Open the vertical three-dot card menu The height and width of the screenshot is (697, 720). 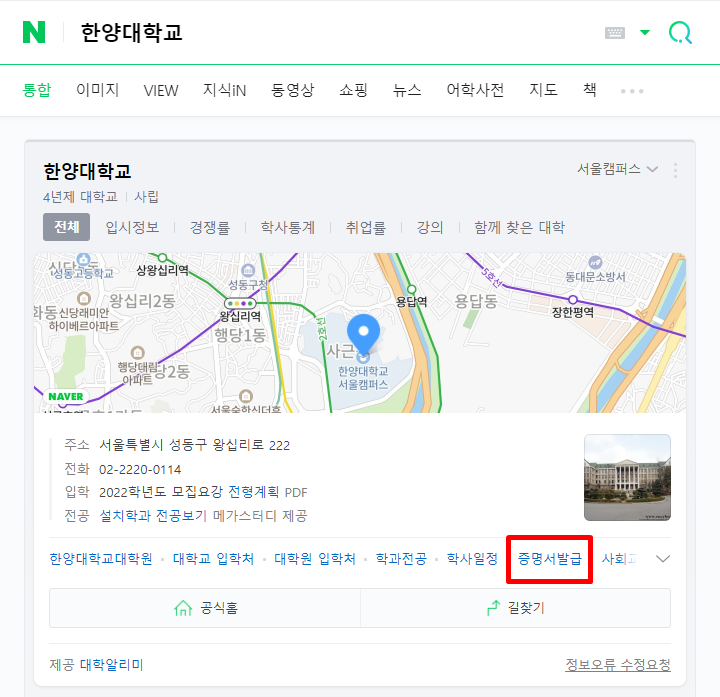pyautogui.click(x=675, y=170)
